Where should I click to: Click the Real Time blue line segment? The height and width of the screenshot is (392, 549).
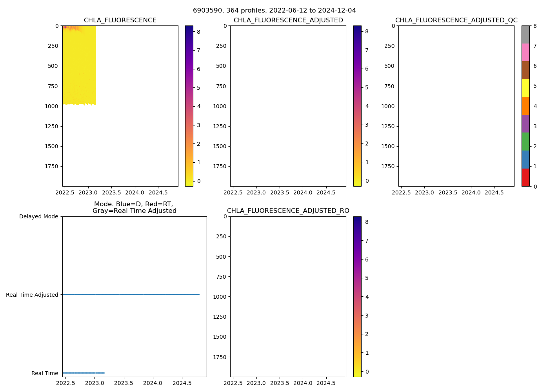tap(83, 373)
